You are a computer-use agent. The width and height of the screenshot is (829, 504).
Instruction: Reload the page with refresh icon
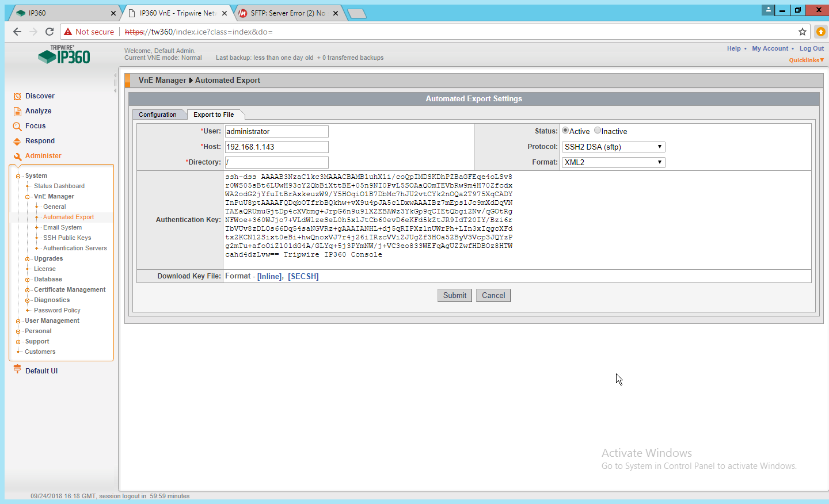click(50, 32)
